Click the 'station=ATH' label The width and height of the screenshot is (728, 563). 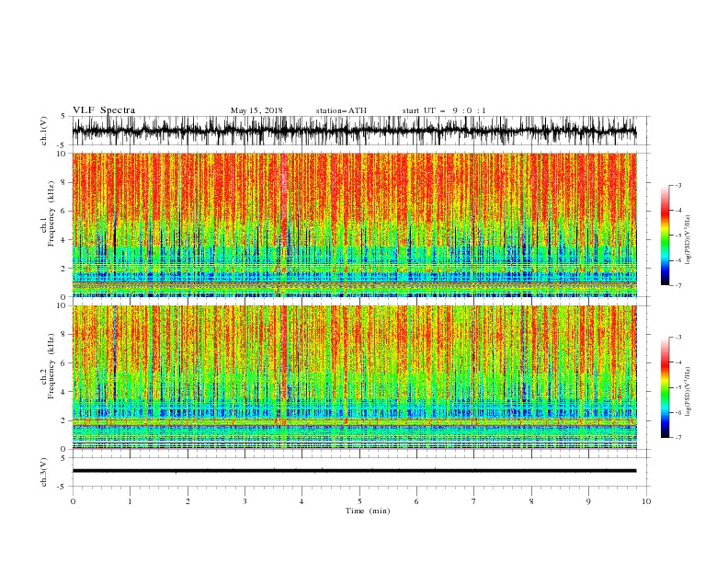(x=341, y=110)
